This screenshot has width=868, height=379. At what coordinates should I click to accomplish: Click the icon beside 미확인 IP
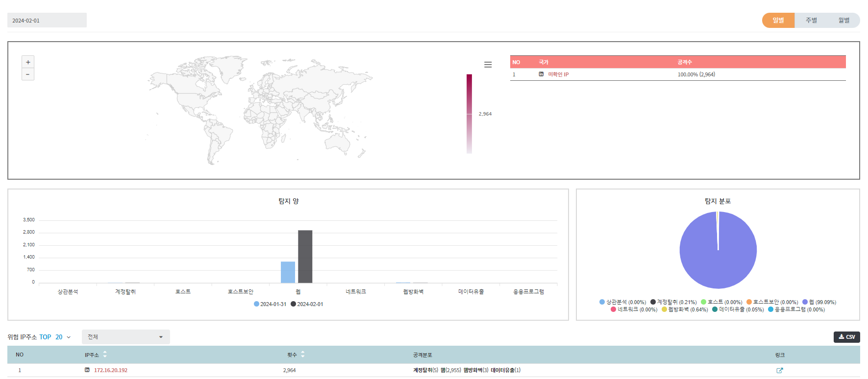click(x=541, y=74)
